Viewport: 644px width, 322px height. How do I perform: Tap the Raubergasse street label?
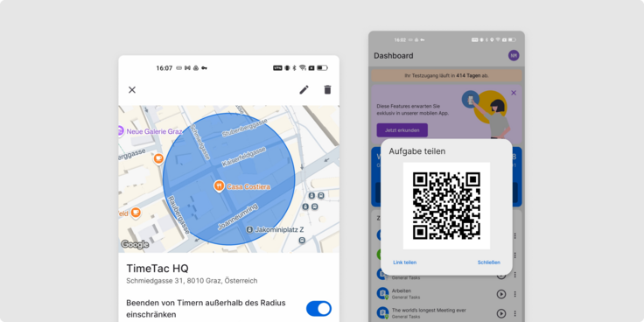pyautogui.click(x=178, y=214)
